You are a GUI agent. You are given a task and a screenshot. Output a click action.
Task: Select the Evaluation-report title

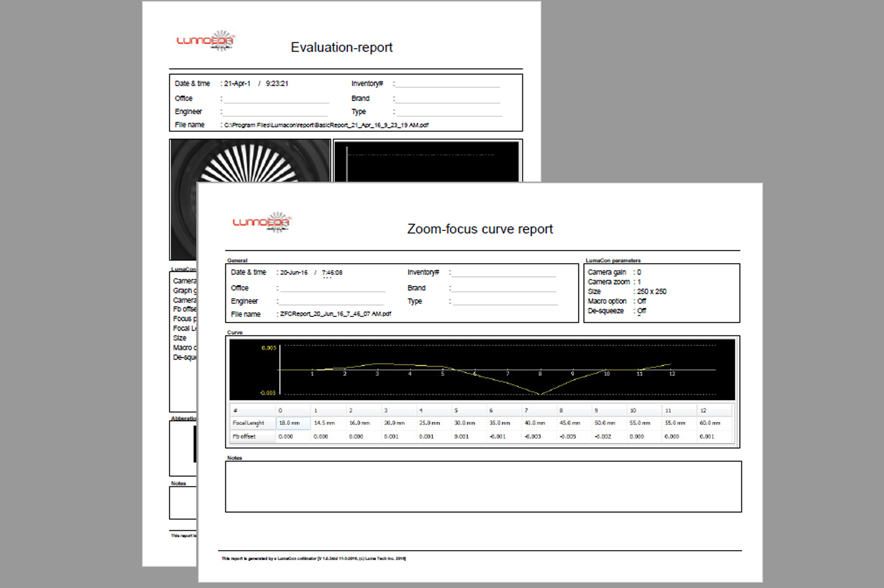click(342, 48)
